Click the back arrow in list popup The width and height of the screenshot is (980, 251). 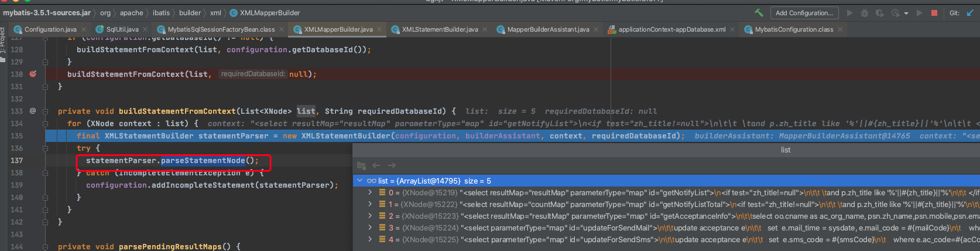coord(376,166)
